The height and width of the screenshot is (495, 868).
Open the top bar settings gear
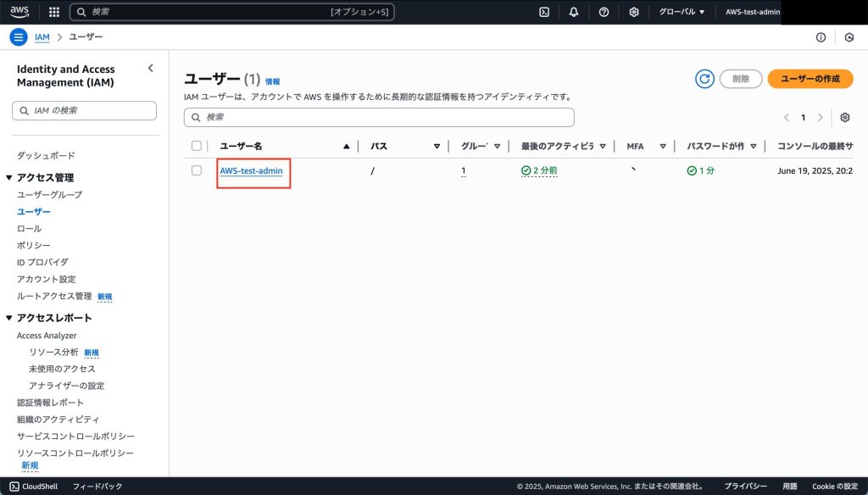coord(634,12)
